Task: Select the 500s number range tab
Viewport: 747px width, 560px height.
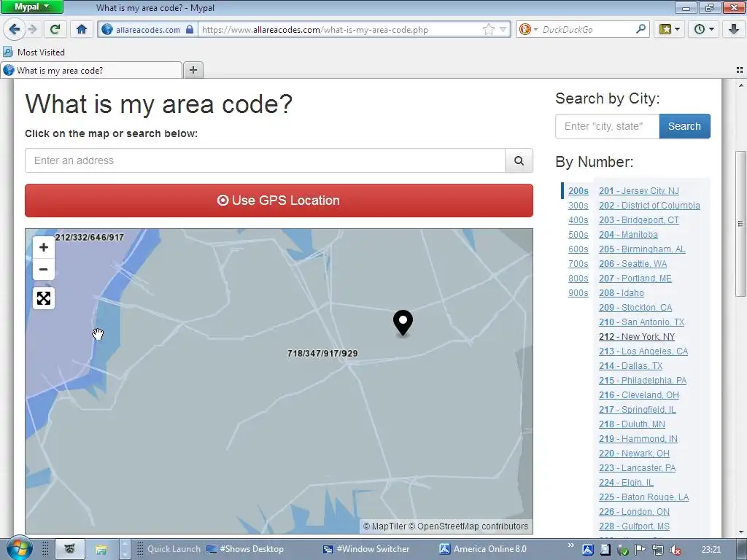Action: point(578,235)
